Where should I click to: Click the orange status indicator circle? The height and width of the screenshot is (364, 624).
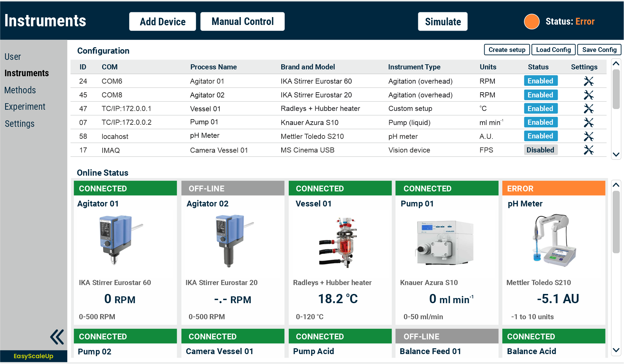pyautogui.click(x=531, y=22)
